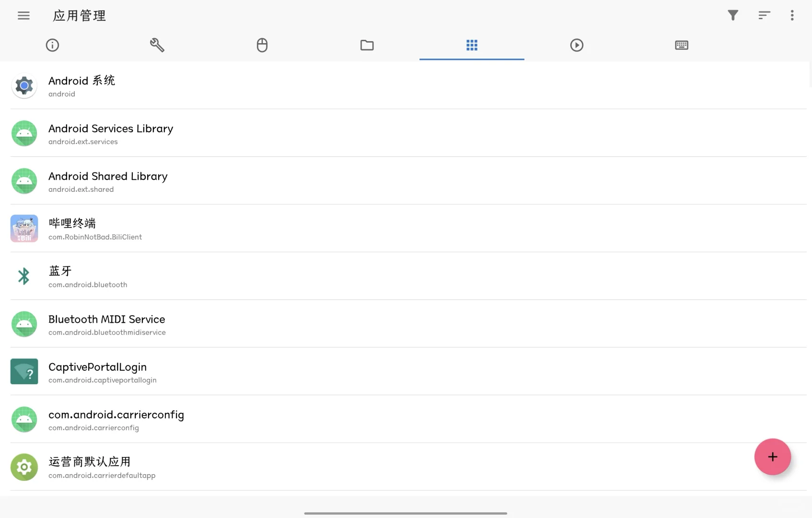
Task: Switch to the wrench tools tab
Action: (x=157, y=45)
